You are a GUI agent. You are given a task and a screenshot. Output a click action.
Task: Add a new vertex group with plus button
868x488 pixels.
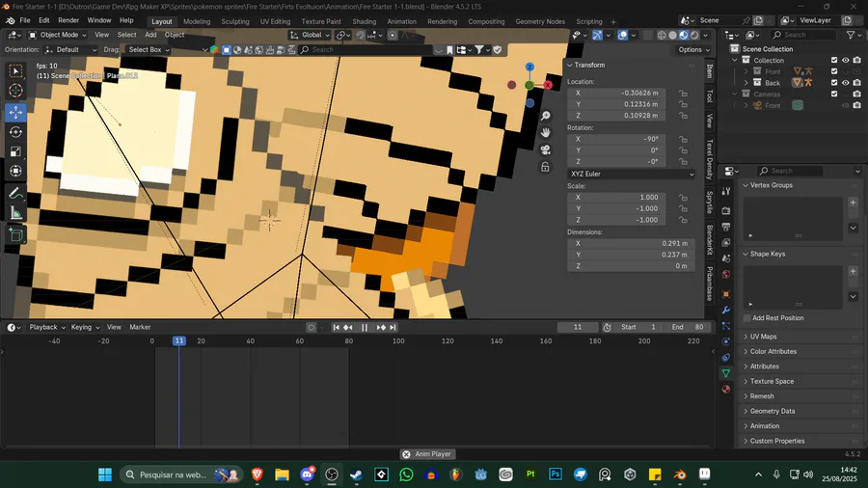[854, 203]
